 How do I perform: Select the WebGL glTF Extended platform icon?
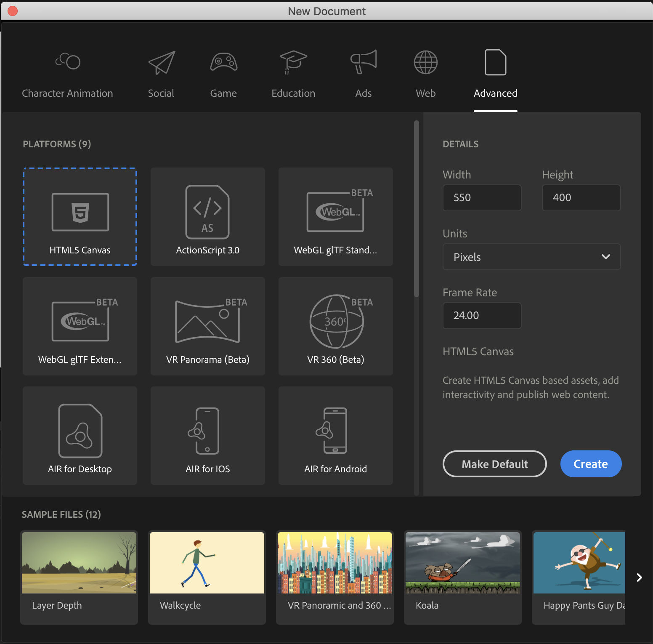85,319
